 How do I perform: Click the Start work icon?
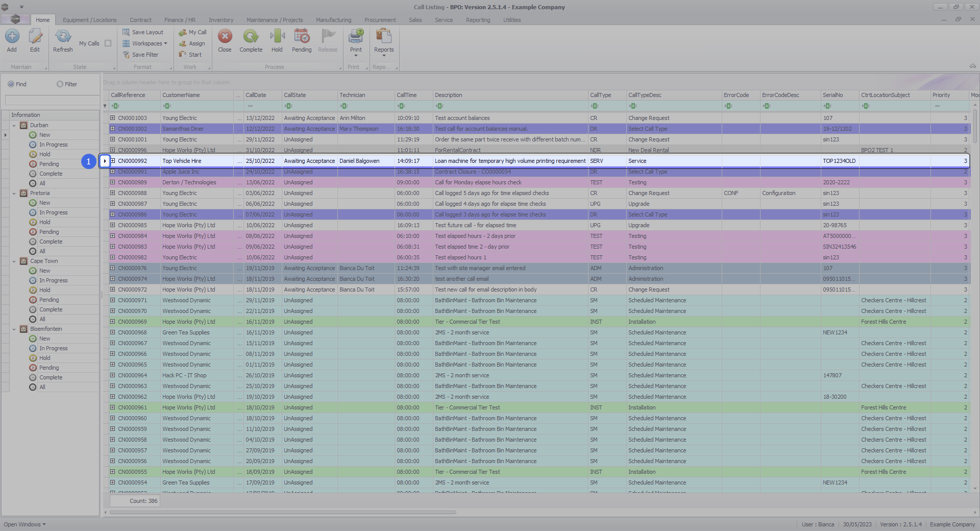click(x=183, y=55)
